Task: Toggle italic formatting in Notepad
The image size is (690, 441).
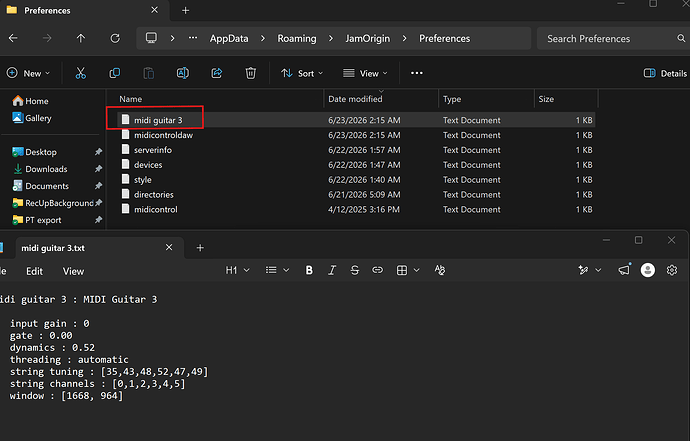Action: (332, 270)
